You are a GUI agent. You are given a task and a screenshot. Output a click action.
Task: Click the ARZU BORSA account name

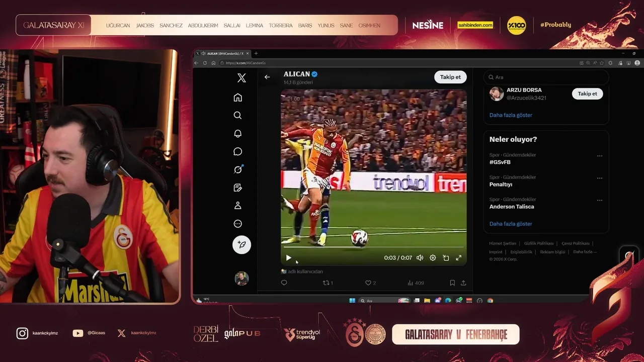point(524,90)
